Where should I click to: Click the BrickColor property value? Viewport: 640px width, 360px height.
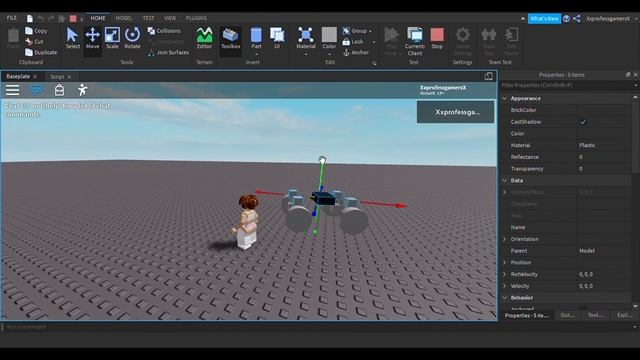(x=604, y=110)
